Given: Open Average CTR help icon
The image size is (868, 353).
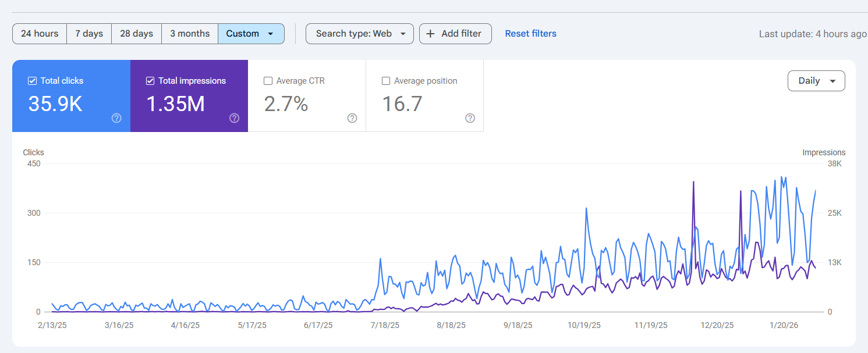Looking at the screenshot, I should click(352, 118).
